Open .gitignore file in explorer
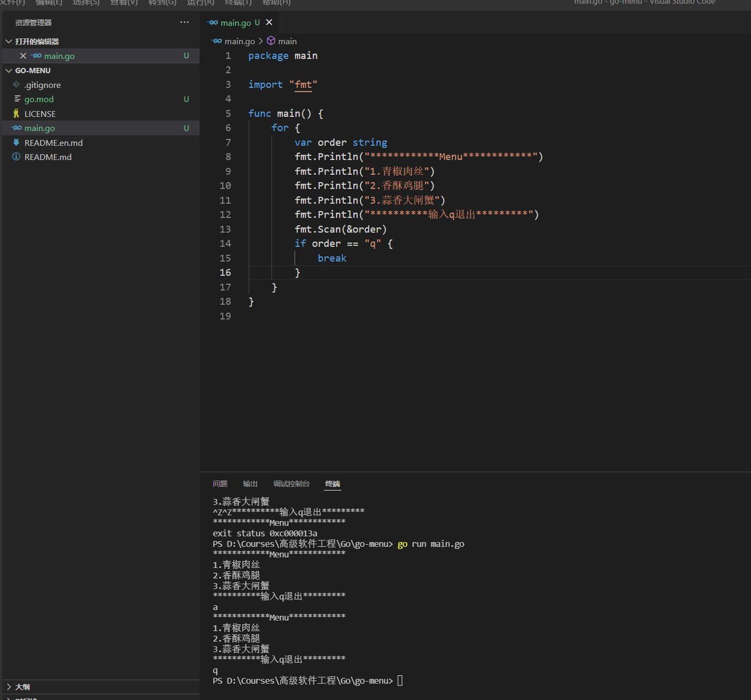This screenshot has width=751, height=700. pyautogui.click(x=42, y=85)
